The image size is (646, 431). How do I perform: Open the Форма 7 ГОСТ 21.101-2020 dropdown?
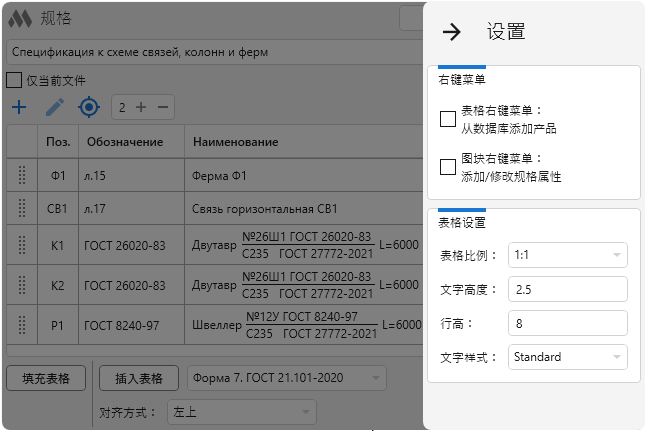click(x=286, y=377)
